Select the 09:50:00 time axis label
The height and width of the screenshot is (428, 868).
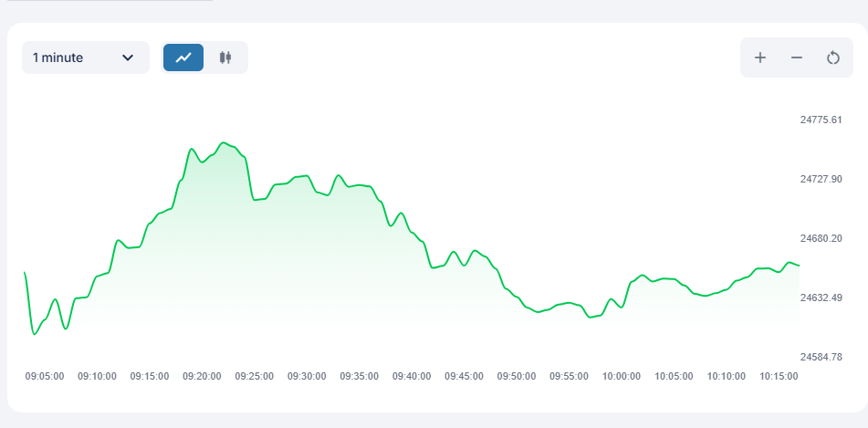pyautogui.click(x=517, y=375)
